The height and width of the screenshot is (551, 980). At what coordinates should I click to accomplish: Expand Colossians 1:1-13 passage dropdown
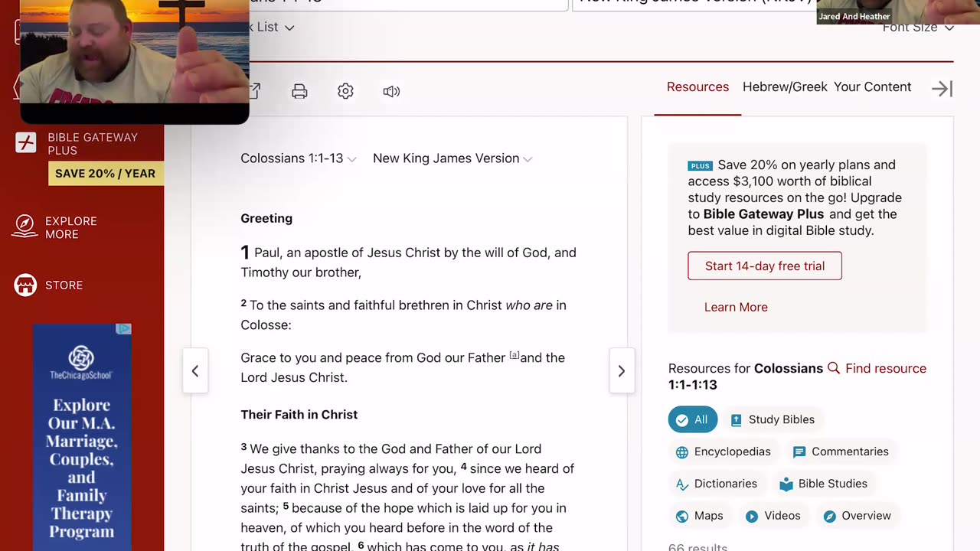point(299,158)
